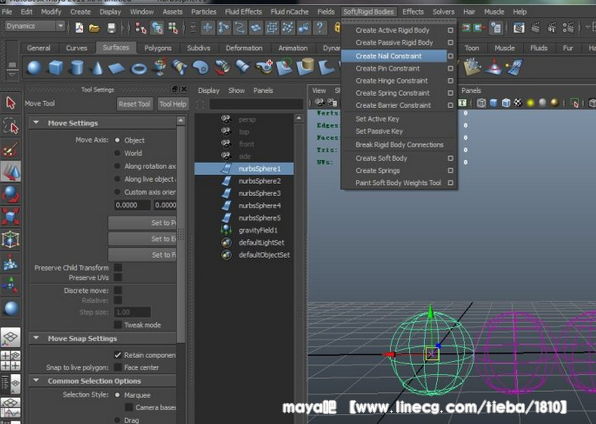The width and height of the screenshot is (596, 424).
Task: Activate the Rotate tool in the toolbox
Action: coord(10,194)
